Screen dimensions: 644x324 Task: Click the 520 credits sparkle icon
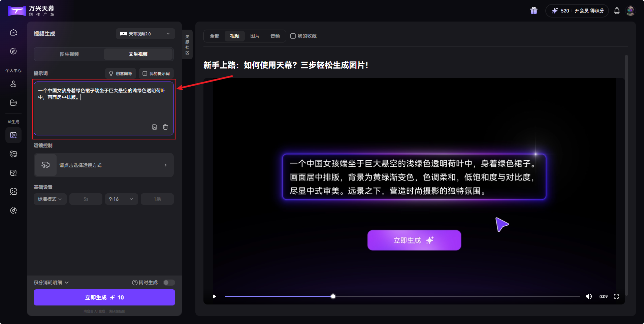[555, 11]
